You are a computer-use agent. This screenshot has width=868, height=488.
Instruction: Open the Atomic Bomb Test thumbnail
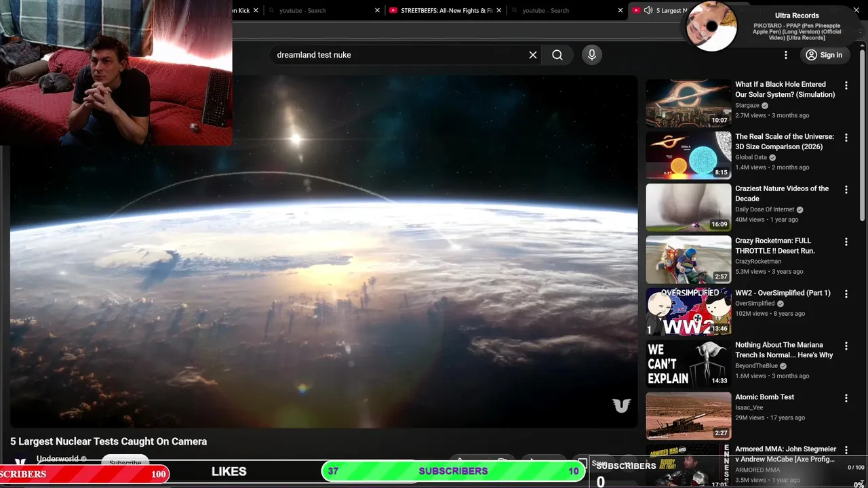(688, 416)
